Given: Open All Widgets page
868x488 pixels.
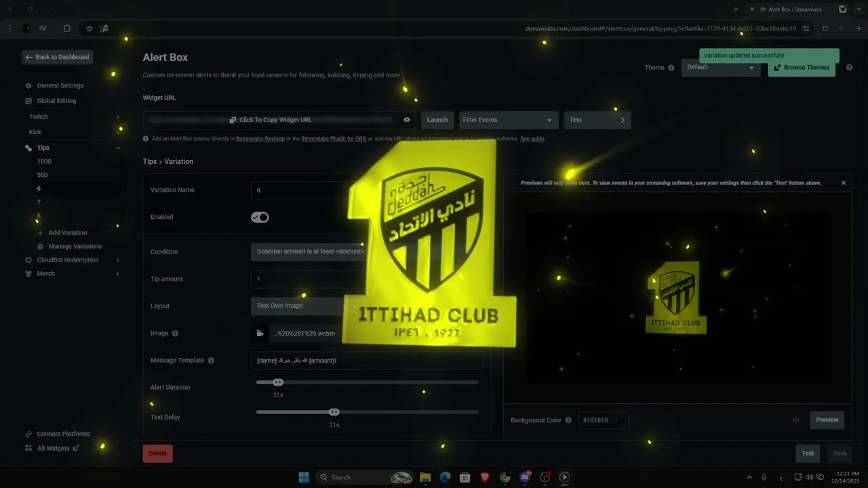Looking at the screenshot, I should point(54,448).
